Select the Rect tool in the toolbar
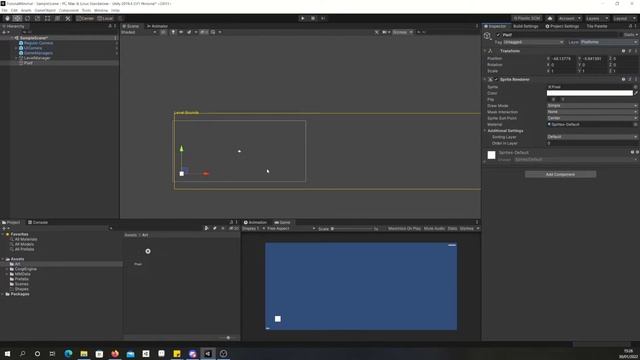 pyautogui.click(x=47, y=18)
